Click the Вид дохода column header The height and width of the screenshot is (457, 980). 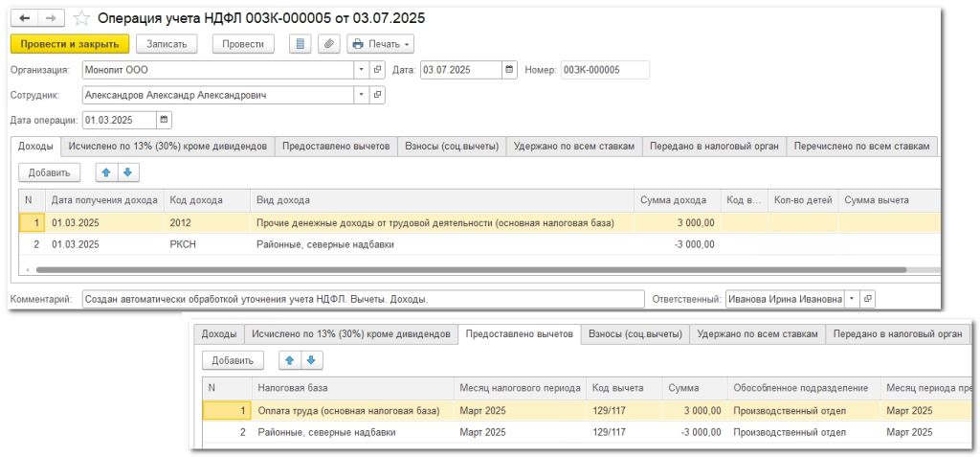tap(442, 200)
